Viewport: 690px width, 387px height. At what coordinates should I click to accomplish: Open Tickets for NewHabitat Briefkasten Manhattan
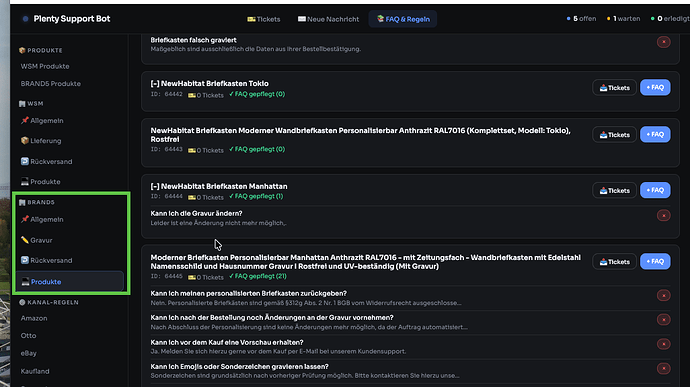614,191
